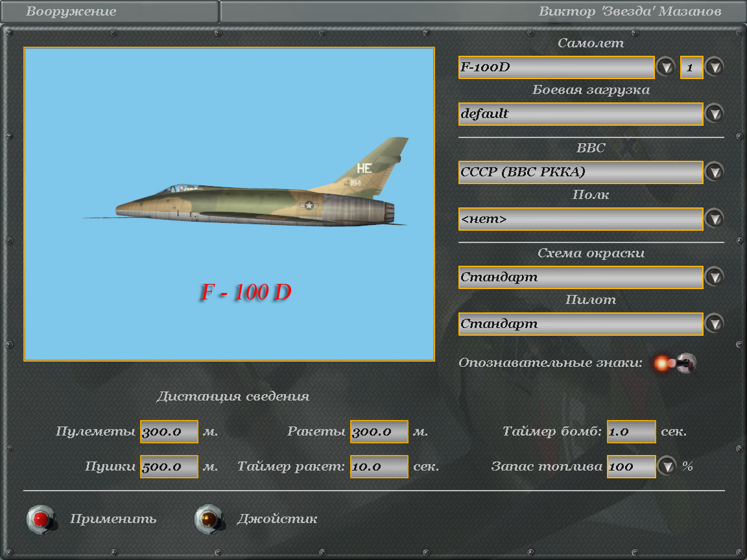Click the pilot name Виктор 'Звезда' Мазанов

(630, 11)
